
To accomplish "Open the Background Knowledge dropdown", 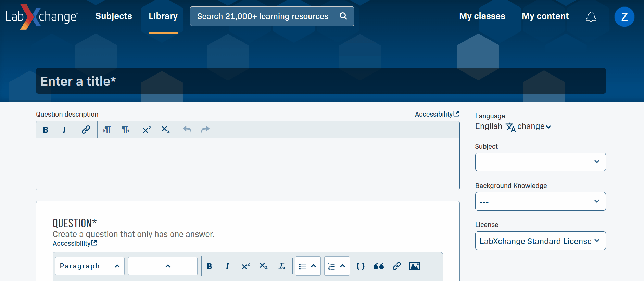I will click(540, 201).
